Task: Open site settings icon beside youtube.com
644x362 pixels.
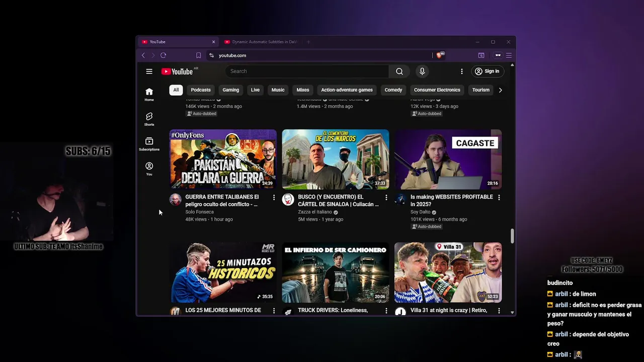Action: (211, 55)
